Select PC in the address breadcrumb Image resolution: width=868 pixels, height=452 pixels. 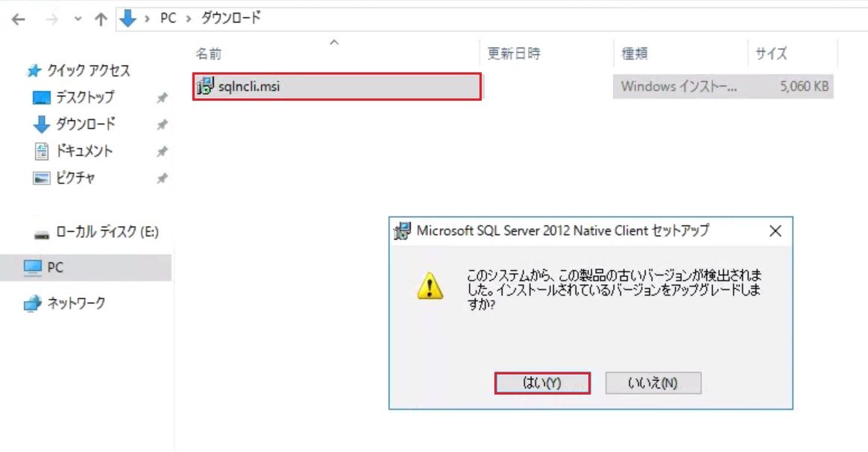pyautogui.click(x=168, y=19)
